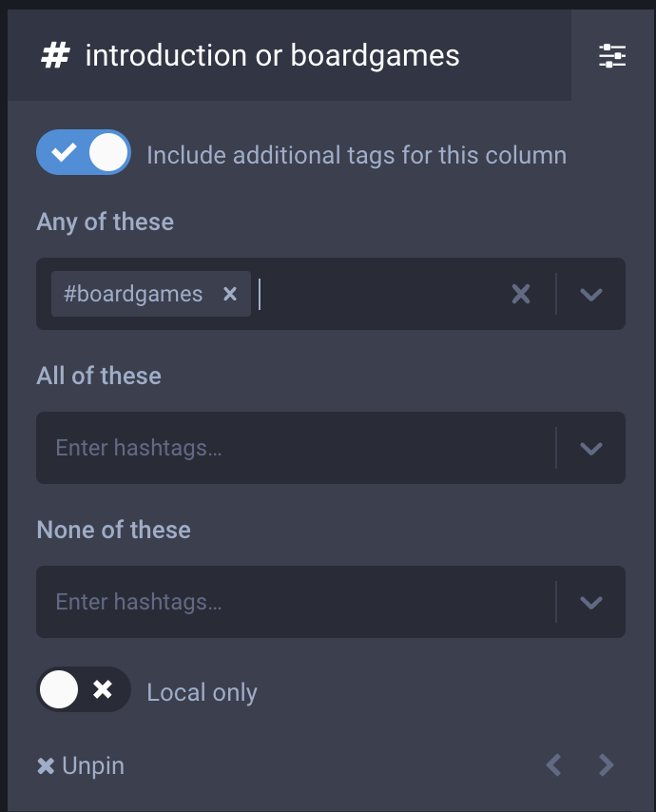Clear all tags in Any of these

coord(521,294)
